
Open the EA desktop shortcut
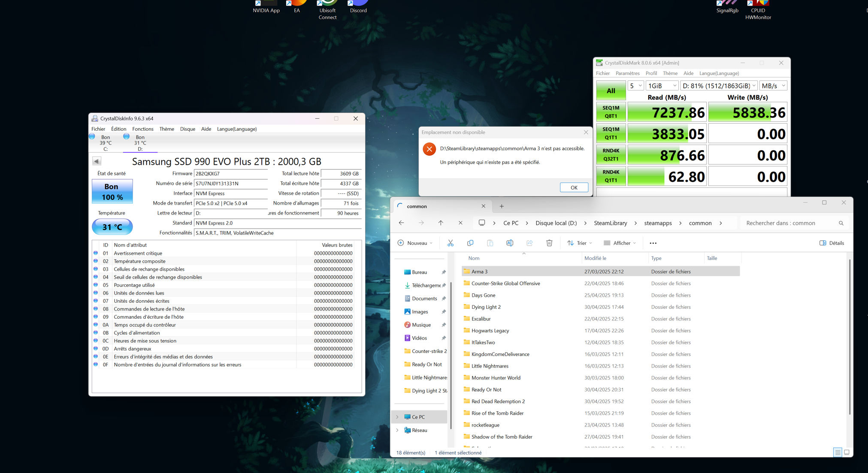point(297,7)
